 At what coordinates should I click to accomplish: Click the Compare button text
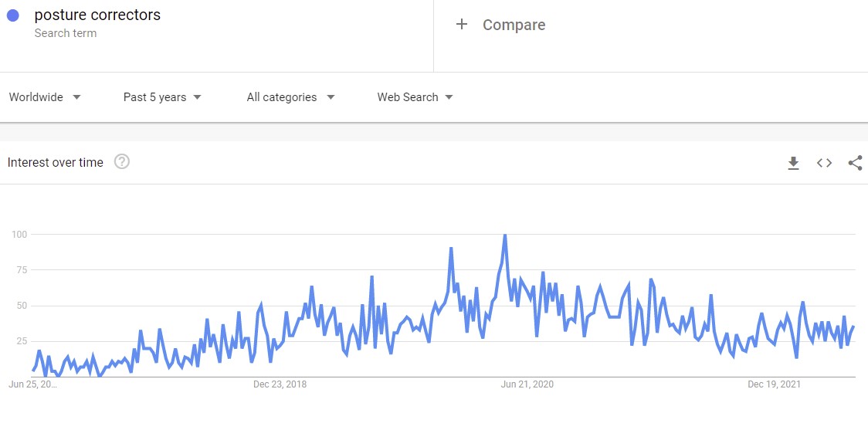[x=514, y=25]
